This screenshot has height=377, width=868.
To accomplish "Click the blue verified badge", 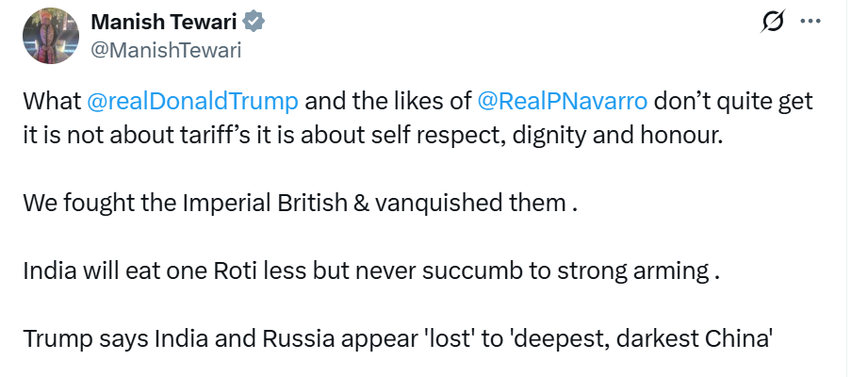I will (254, 22).
